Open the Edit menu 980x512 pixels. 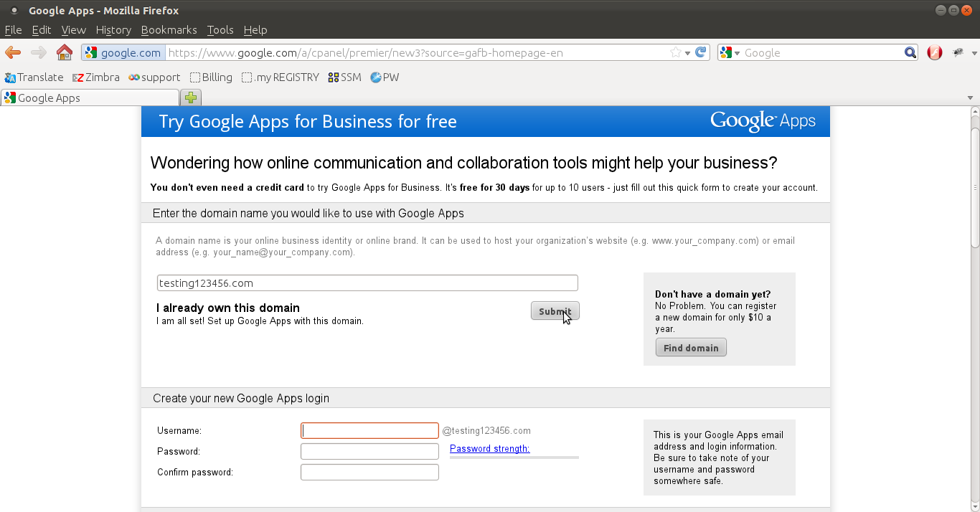click(42, 30)
